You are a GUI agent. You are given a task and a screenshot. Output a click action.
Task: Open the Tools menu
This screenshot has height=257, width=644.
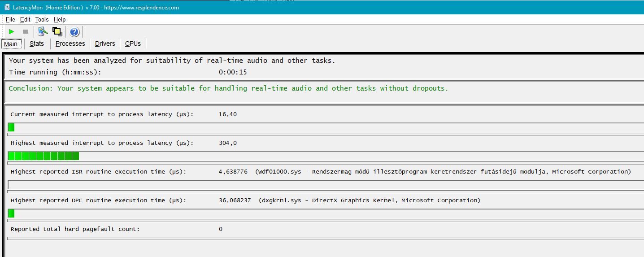[42, 19]
